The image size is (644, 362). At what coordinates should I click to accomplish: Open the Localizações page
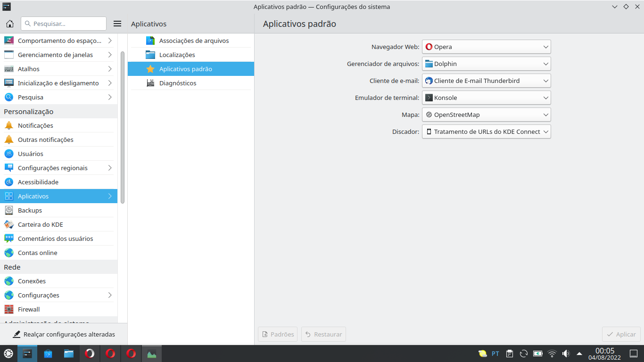pos(191,55)
